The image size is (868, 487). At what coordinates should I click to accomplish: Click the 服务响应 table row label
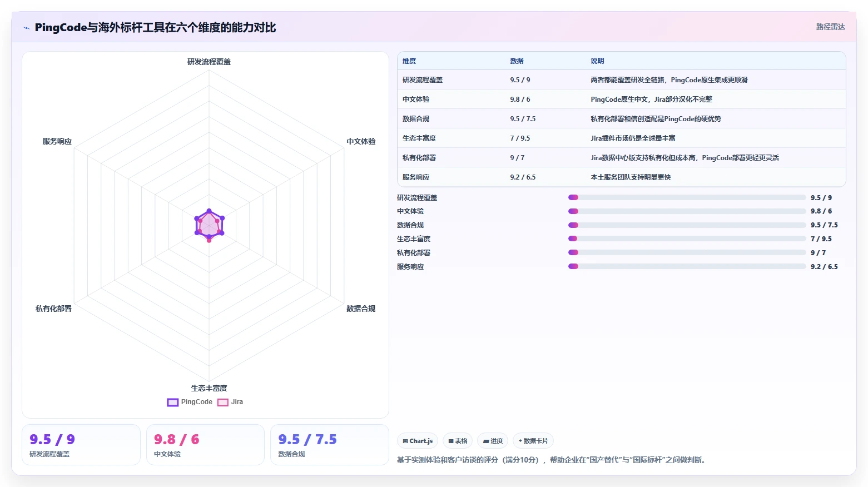(x=416, y=177)
